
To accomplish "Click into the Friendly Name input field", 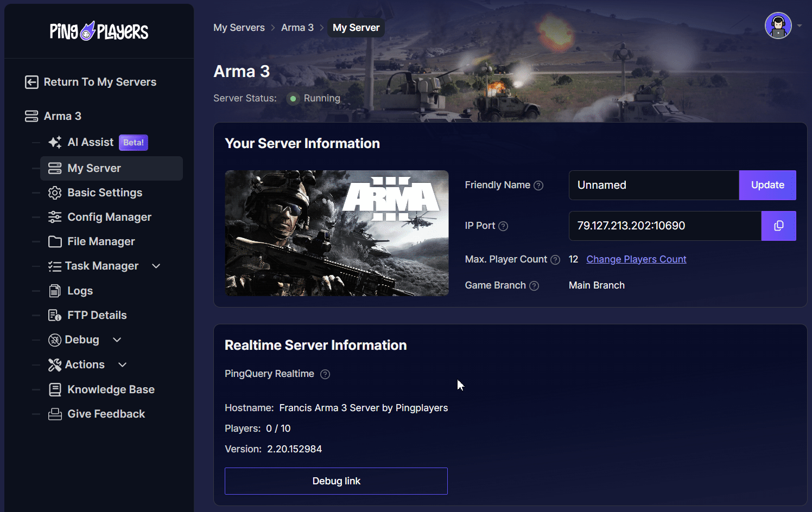I will coord(654,185).
